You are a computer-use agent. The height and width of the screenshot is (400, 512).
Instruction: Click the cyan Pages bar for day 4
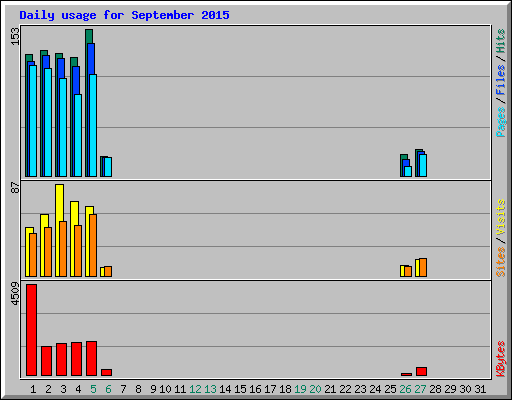point(78,135)
